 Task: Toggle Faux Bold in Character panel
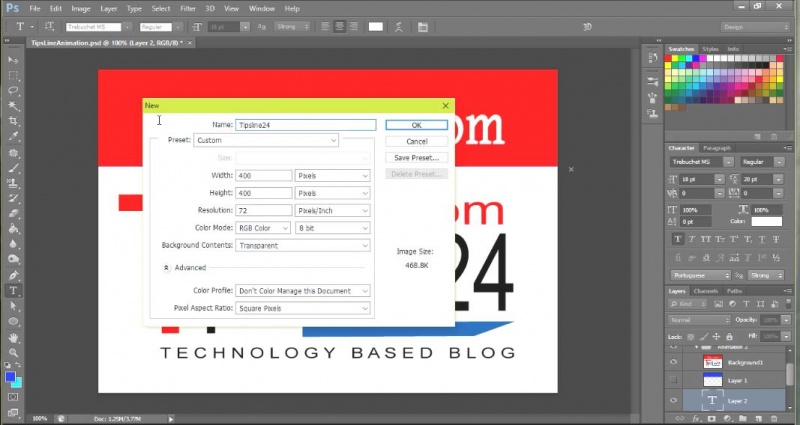[678, 239]
